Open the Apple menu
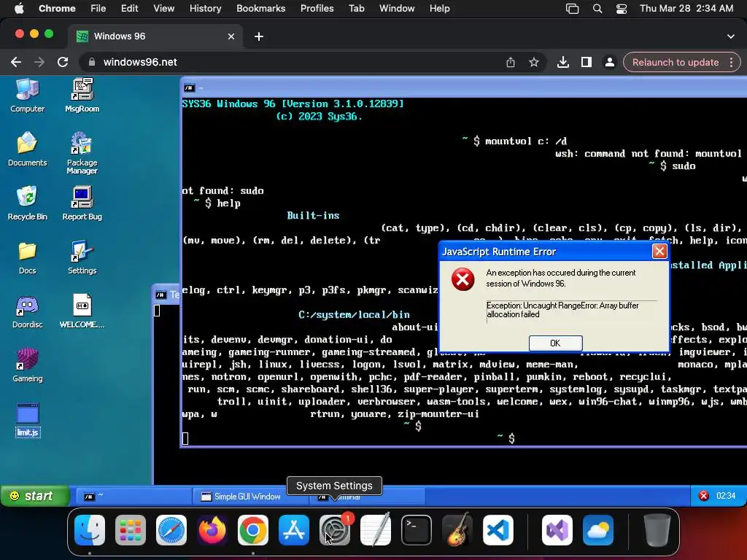The height and width of the screenshot is (560, 747). pos(19,8)
